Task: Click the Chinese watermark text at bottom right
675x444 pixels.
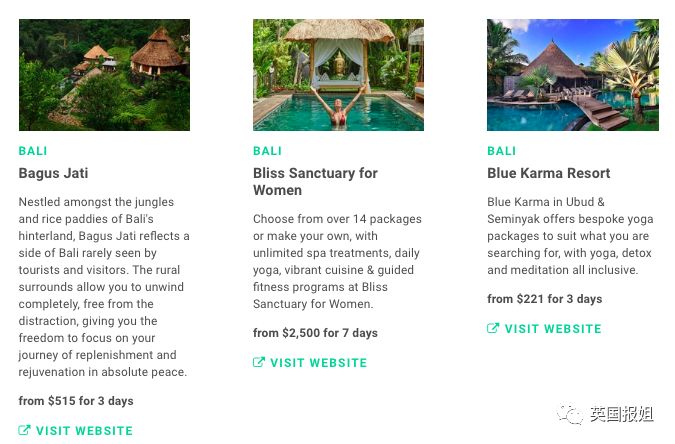Action: tap(622, 414)
